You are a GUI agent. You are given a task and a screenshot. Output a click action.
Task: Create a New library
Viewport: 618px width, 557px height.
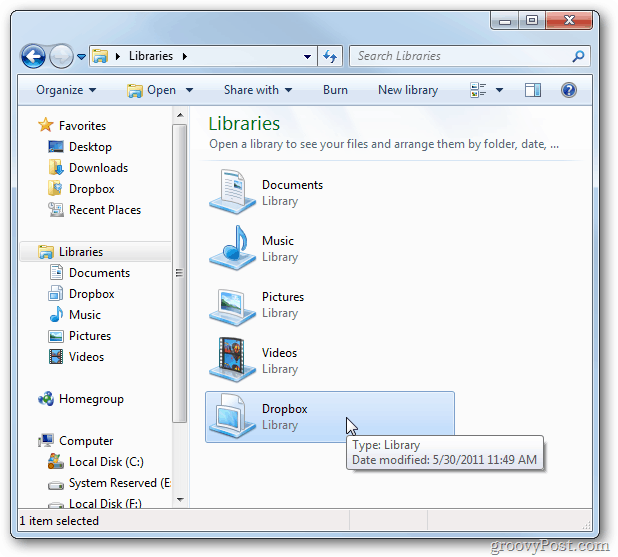point(408,90)
